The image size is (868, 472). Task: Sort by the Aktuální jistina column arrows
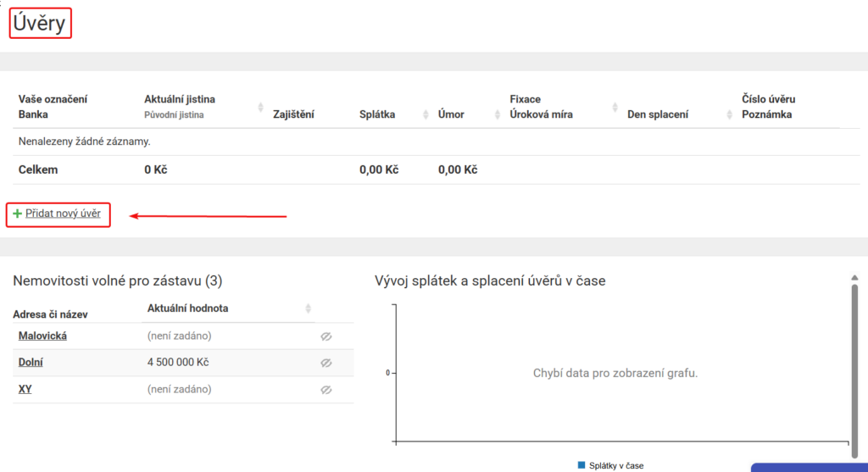click(260, 107)
